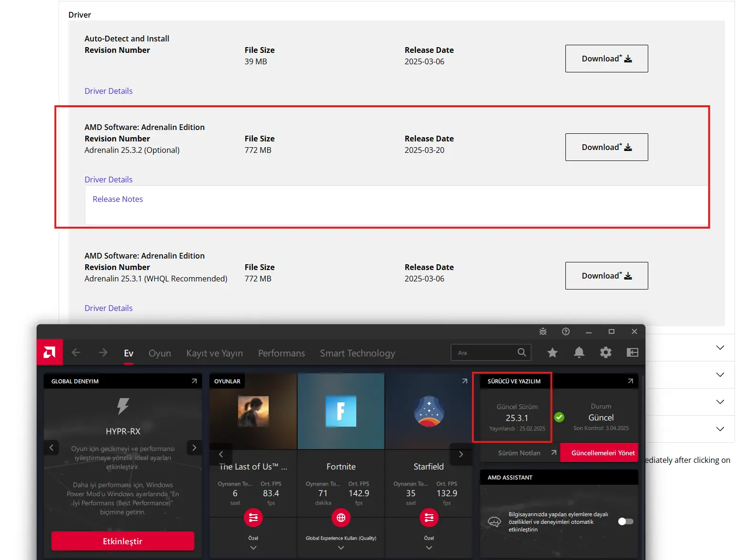Select The Last of Us game thumbnail
This screenshot has width=754, height=560.
click(253, 411)
